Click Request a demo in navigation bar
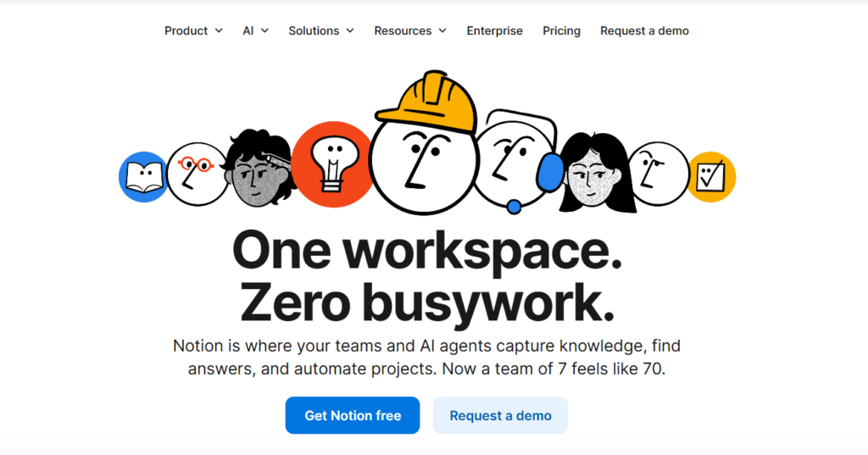The width and height of the screenshot is (868, 455). click(x=644, y=31)
